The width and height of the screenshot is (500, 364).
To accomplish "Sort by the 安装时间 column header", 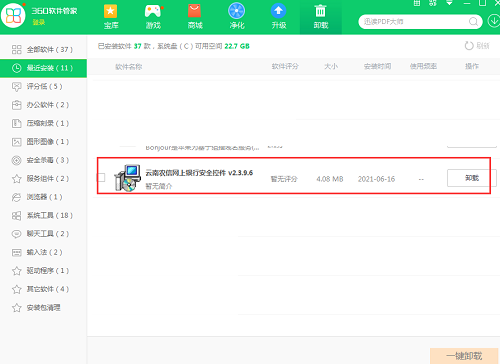I will (x=377, y=66).
